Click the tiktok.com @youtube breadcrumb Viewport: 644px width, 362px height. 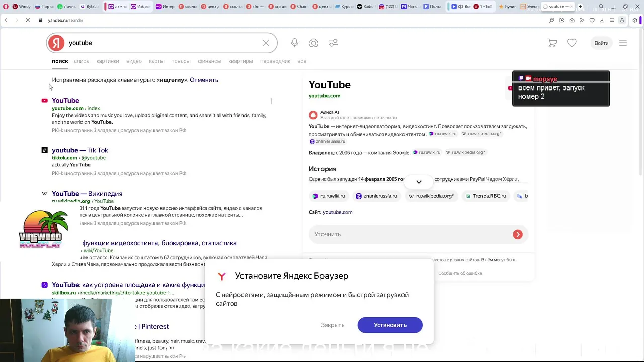[x=78, y=157]
